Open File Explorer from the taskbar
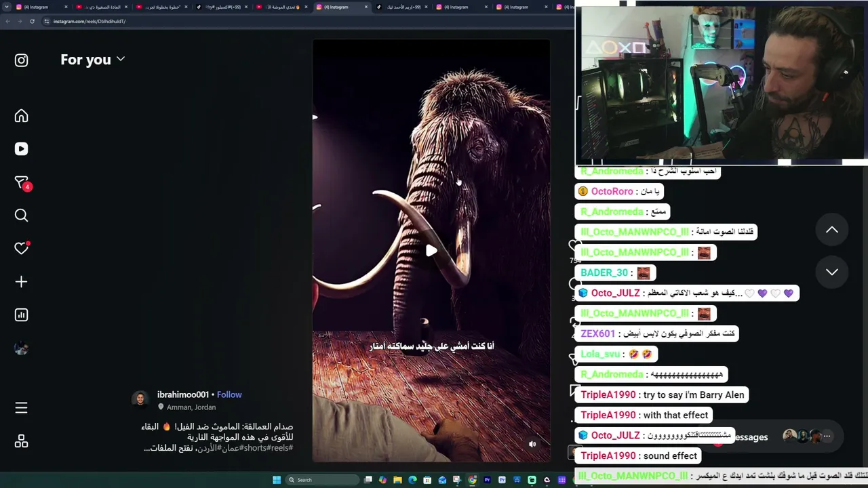Viewport: 868px width, 488px height. point(398,480)
